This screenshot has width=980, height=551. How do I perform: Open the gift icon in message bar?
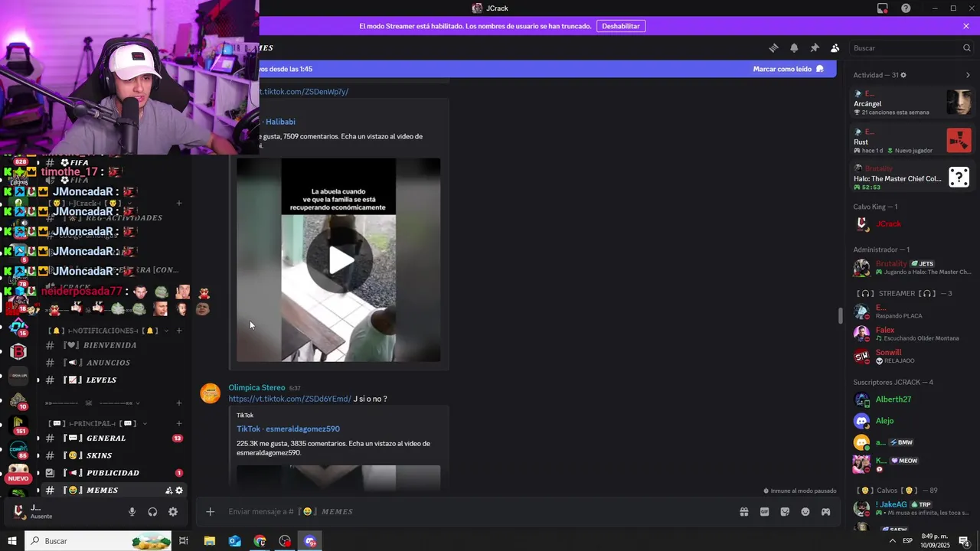pos(743,512)
